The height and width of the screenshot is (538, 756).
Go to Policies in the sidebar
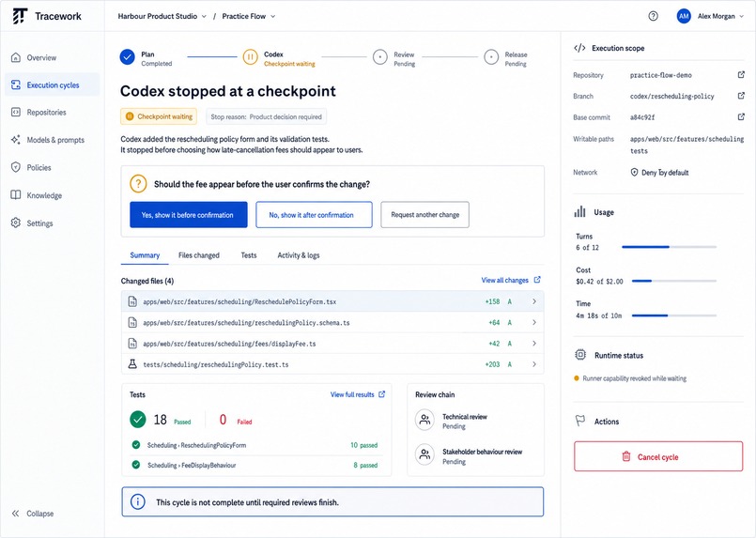52,167
